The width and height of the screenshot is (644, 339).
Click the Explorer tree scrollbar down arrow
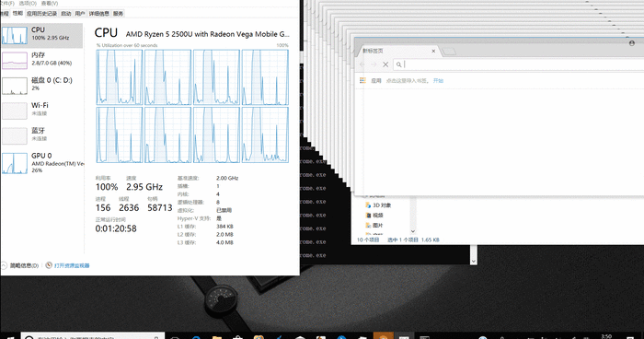click(413, 231)
